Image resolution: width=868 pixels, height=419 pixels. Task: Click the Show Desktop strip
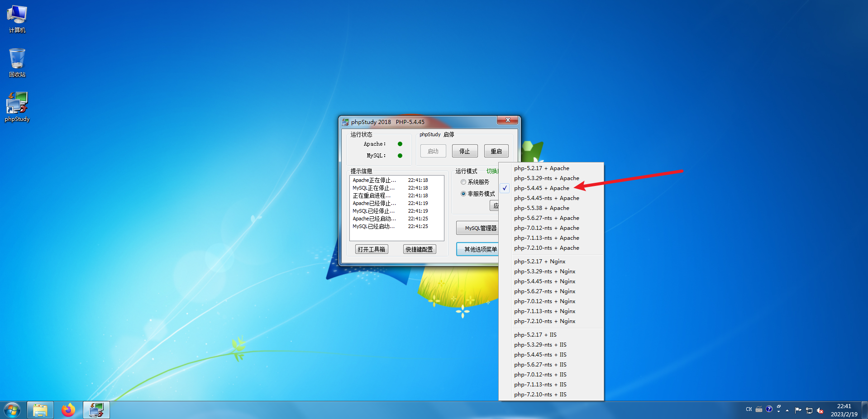(865, 410)
